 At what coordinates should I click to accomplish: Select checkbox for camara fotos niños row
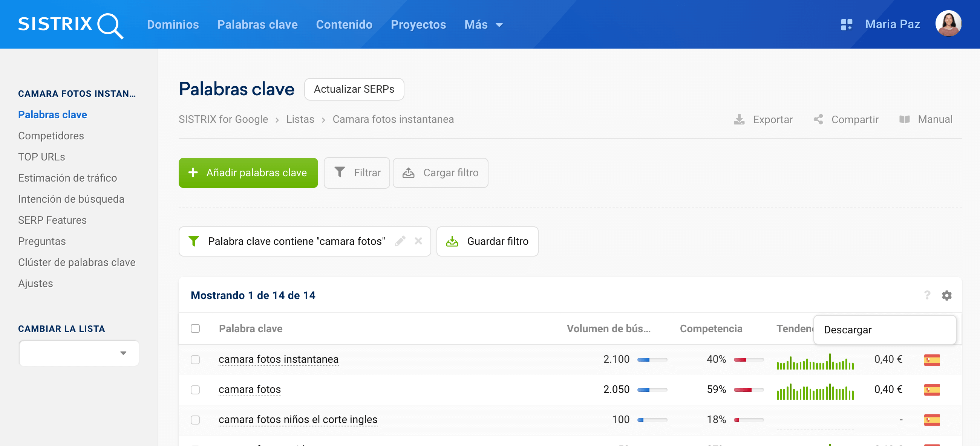[x=195, y=420]
